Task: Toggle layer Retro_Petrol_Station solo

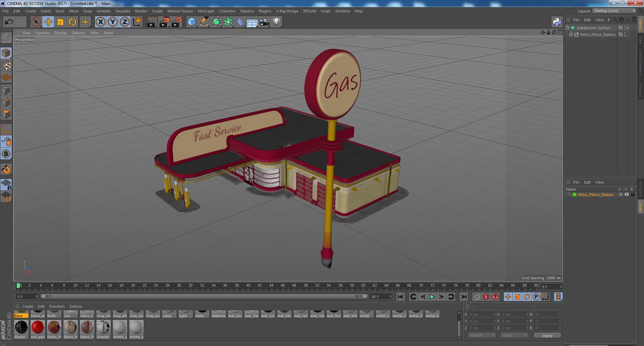Action: [x=621, y=195]
